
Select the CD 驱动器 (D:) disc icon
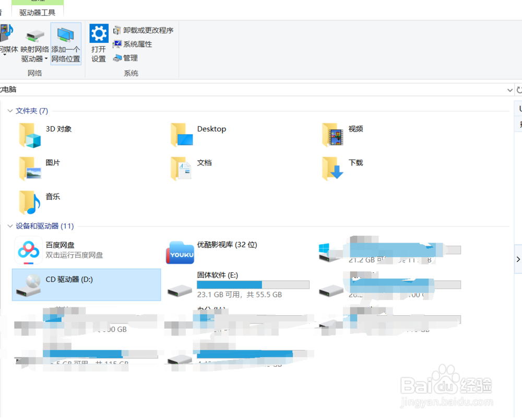[28, 285]
